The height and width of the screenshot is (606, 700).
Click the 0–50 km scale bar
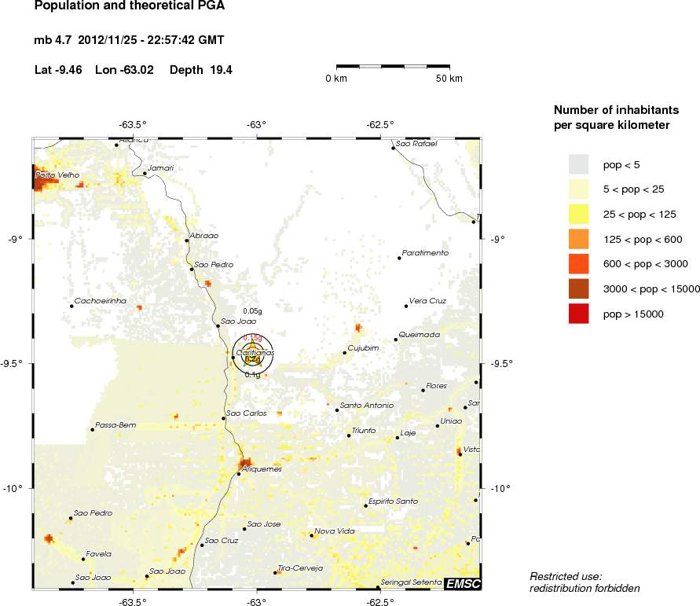393,67
